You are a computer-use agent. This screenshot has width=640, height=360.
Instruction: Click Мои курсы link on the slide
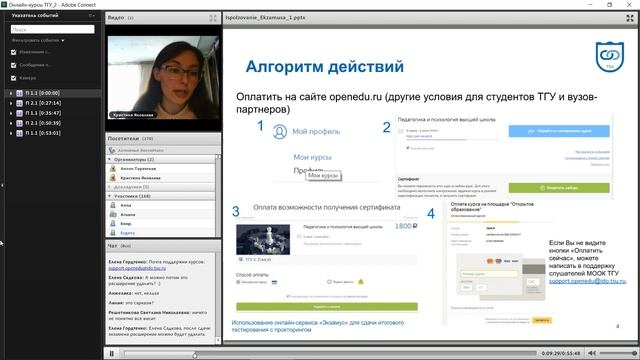pos(312,157)
